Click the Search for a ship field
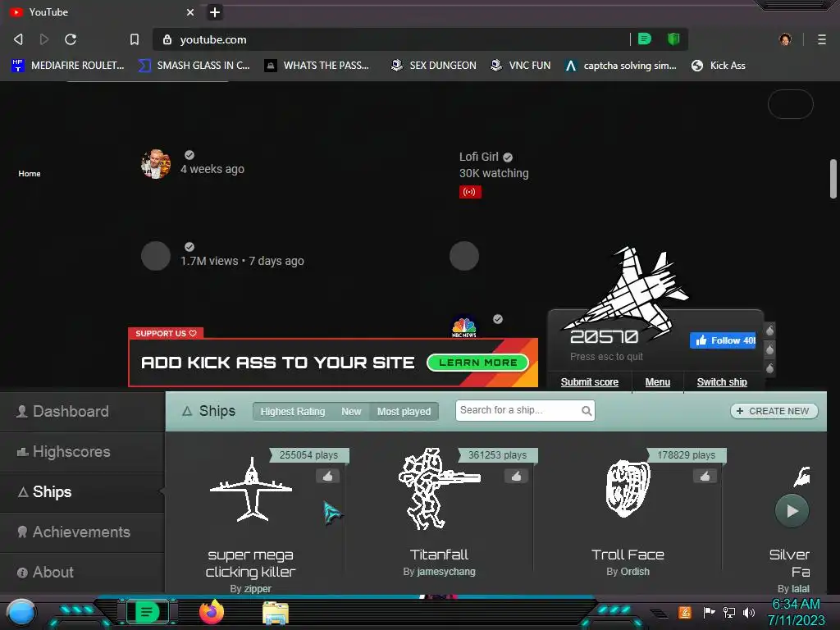This screenshot has height=630, width=840. click(x=525, y=410)
